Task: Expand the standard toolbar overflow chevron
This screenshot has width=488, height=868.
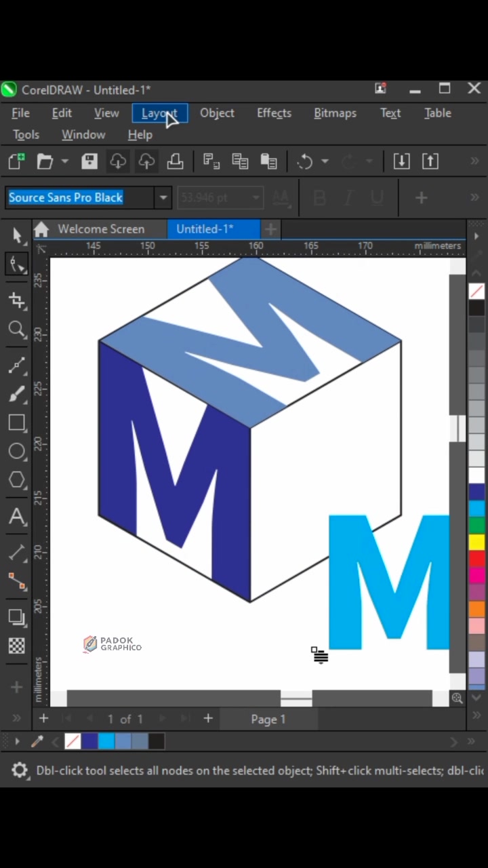Action: tap(474, 161)
